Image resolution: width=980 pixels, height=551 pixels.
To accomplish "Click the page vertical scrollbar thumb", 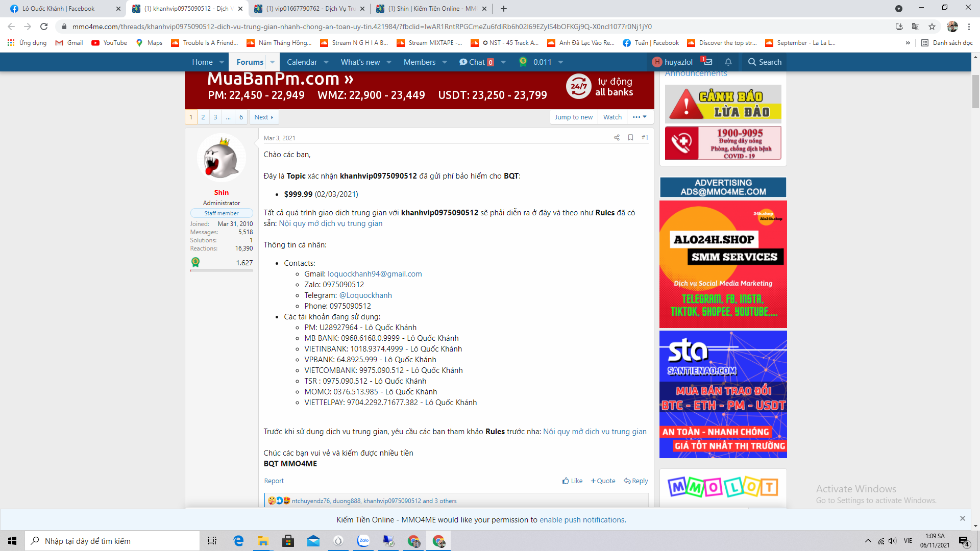I will coord(975,92).
